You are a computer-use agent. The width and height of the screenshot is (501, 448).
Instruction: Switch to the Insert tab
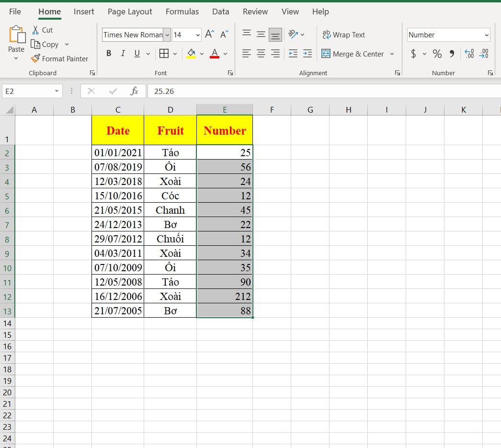click(x=84, y=12)
